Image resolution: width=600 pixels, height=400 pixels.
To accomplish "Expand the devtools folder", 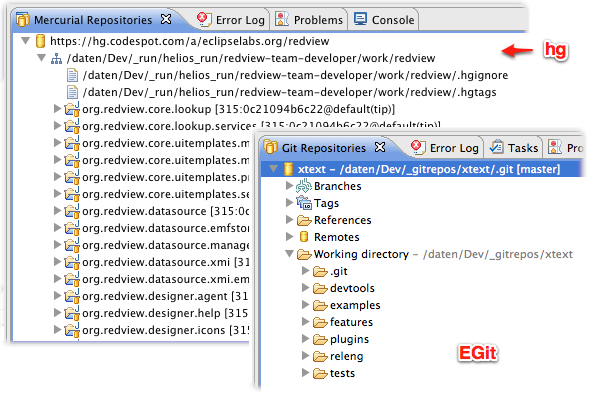I will click(x=305, y=287).
